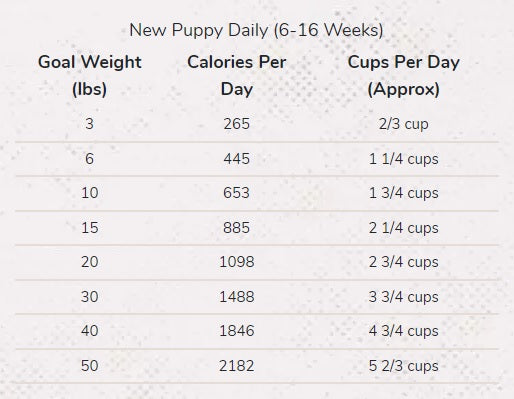The image size is (514, 399).
Task: Select the Calories Per Day column header
Action: coord(237,76)
